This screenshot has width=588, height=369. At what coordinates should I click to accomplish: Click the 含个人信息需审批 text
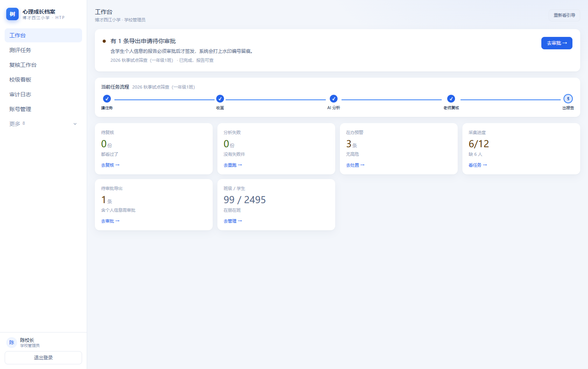point(118,210)
